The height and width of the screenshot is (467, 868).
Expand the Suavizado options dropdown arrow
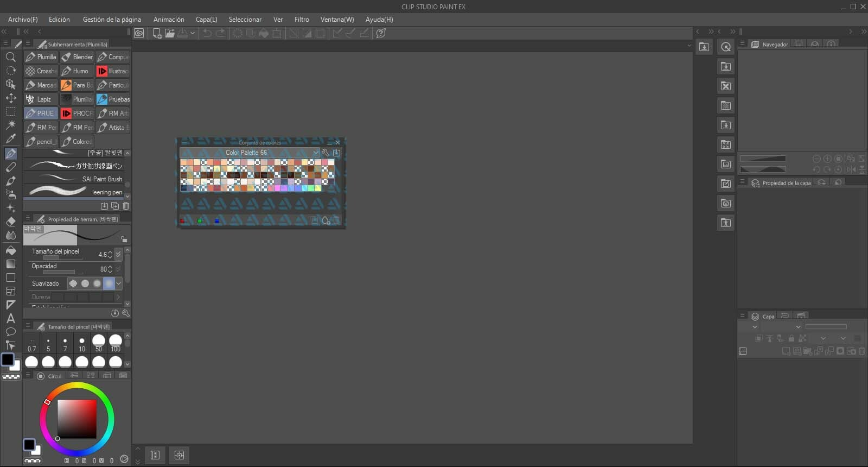pyautogui.click(x=118, y=283)
